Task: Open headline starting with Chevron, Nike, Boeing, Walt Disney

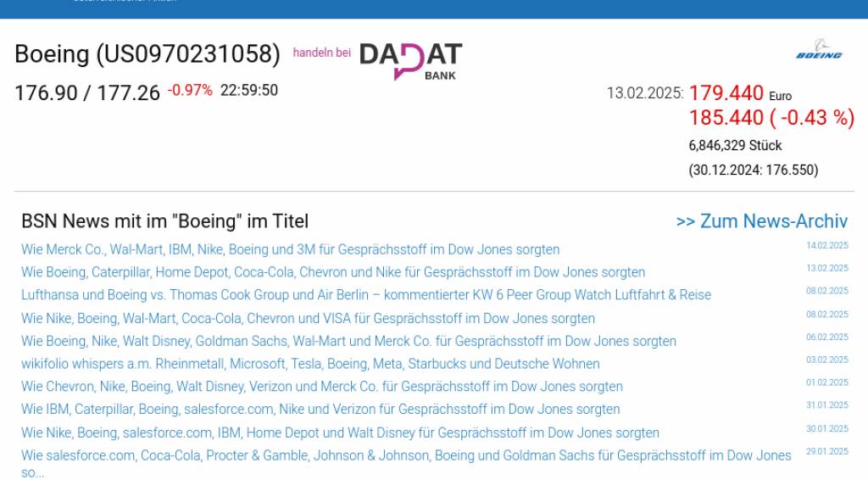Action: pyautogui.click(x=321, y=387)
